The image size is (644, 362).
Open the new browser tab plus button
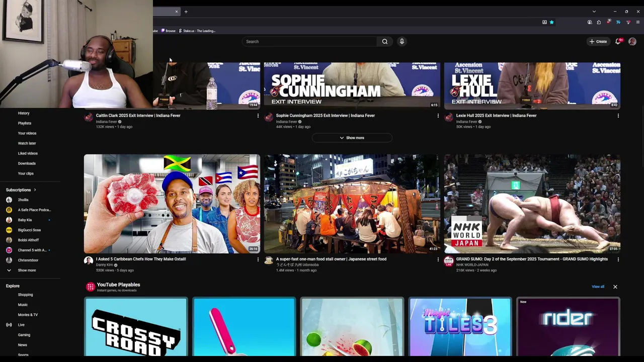[x=186, y=12]
